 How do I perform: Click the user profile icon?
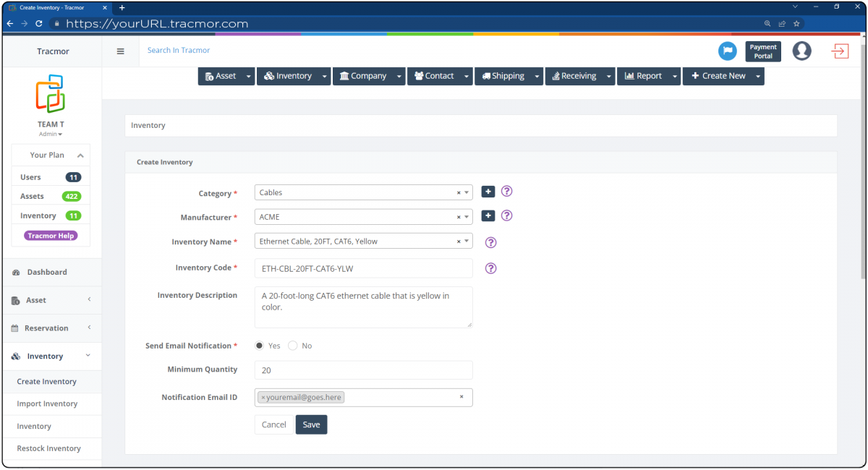click(801, 51)
